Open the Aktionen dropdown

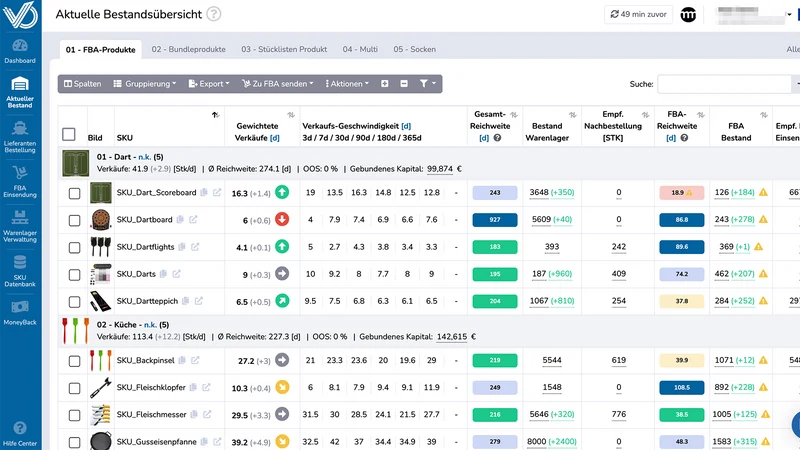347,84
